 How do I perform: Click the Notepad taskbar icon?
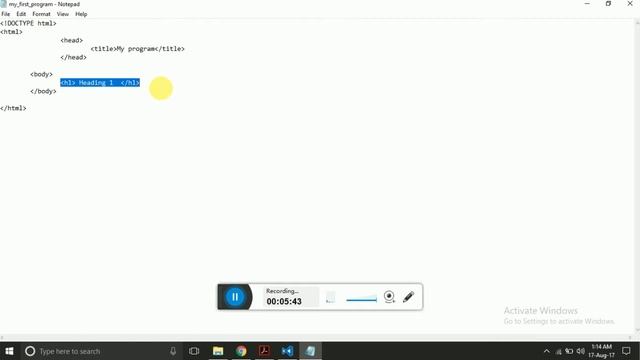pos(311,351)
